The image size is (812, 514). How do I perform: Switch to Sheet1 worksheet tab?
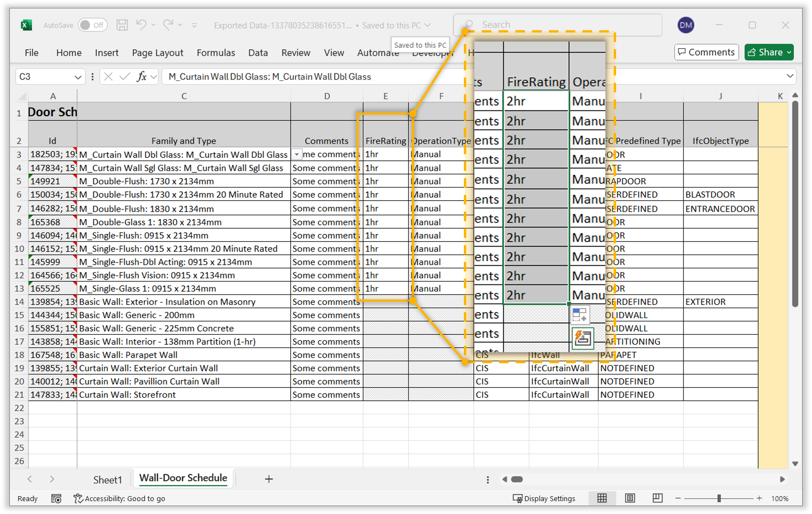click(x=107, y=479)
